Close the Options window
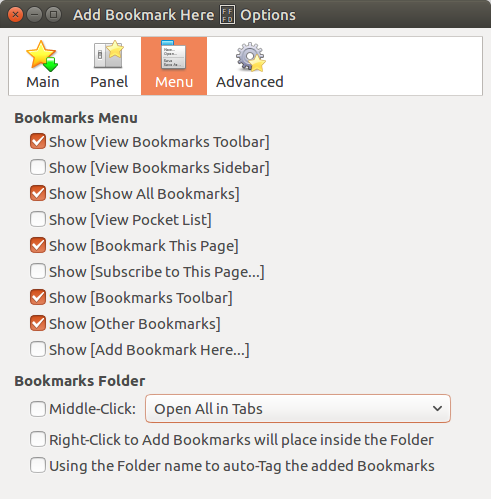 point(15,15)
